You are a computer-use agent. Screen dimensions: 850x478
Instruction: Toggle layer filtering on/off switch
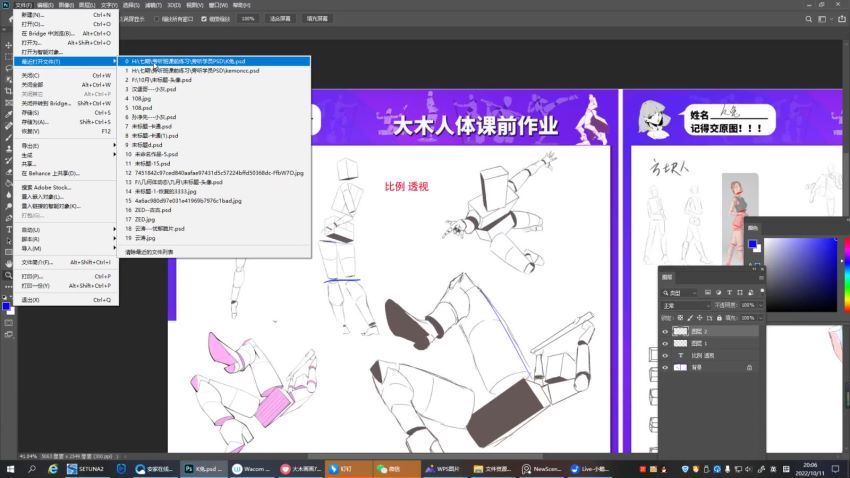[762, 292]
